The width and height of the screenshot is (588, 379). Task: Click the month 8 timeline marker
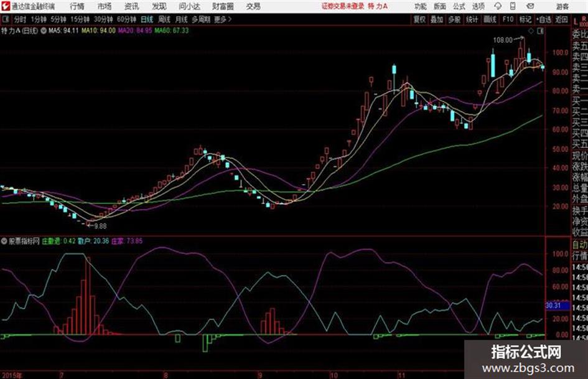point(166,375)
